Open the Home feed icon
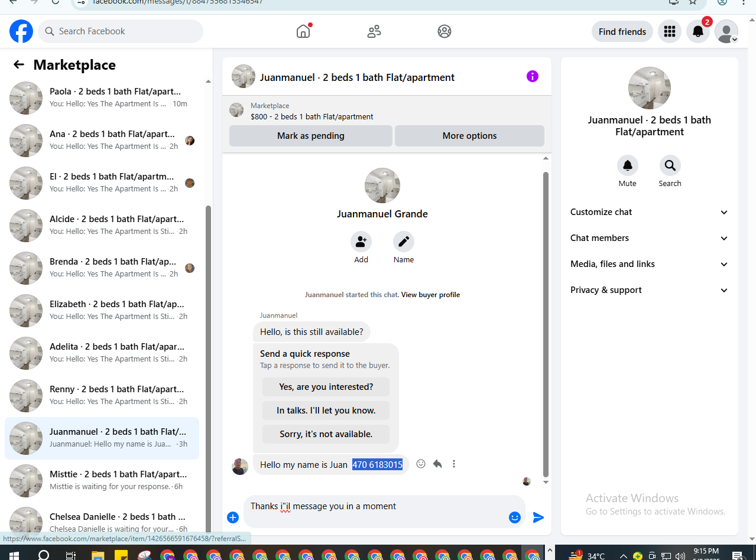 tap(303, 31)
